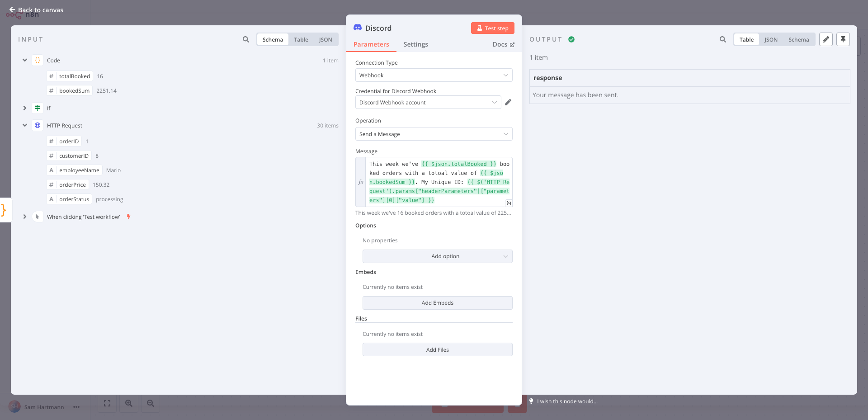
Task: Click the HTTP Request globe icon
Action: click(38, 125)
